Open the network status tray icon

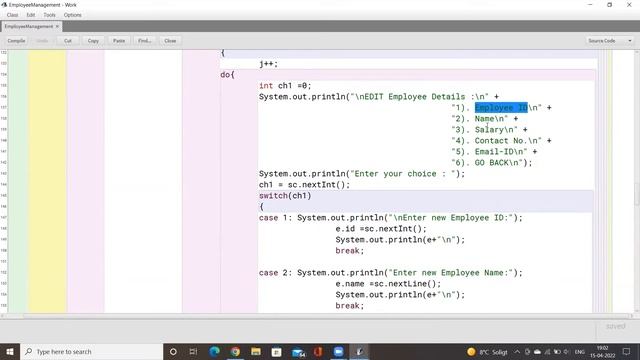[x=547, y=352]
